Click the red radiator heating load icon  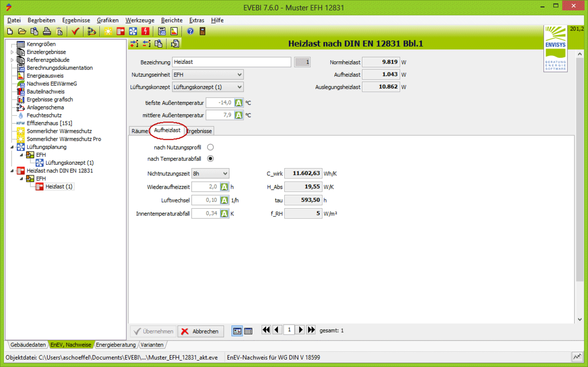(x=121, y=31)
